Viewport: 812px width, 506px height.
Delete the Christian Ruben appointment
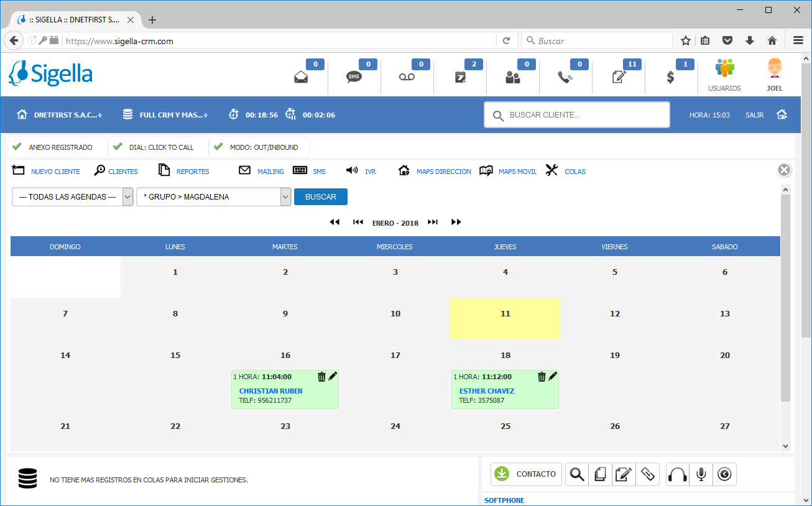click(321, 376)
